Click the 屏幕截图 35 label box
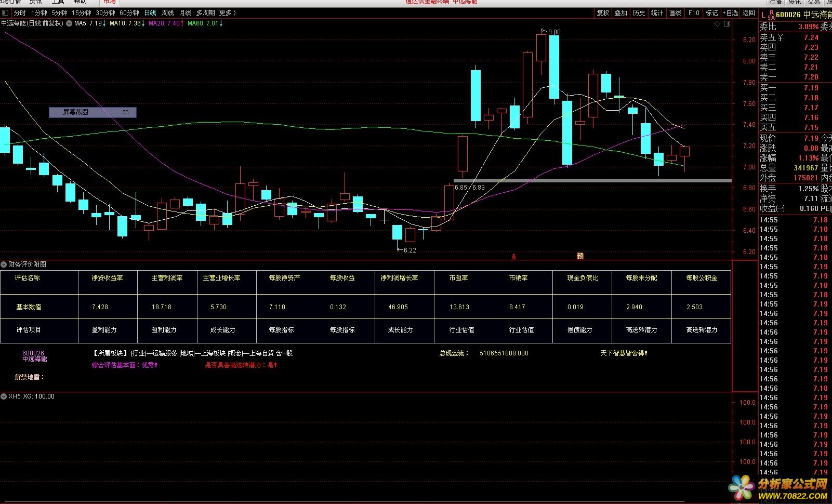 pyautogui.click(x=93, y=112)
